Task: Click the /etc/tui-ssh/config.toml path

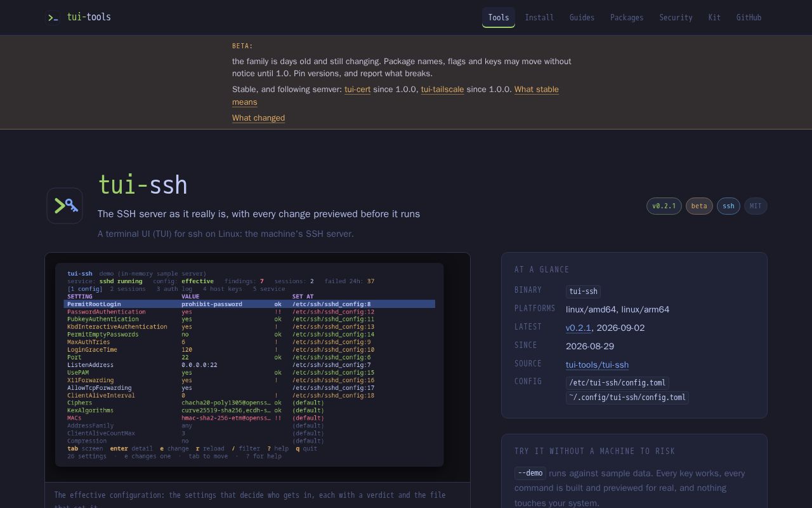Action: coord(617,383)
